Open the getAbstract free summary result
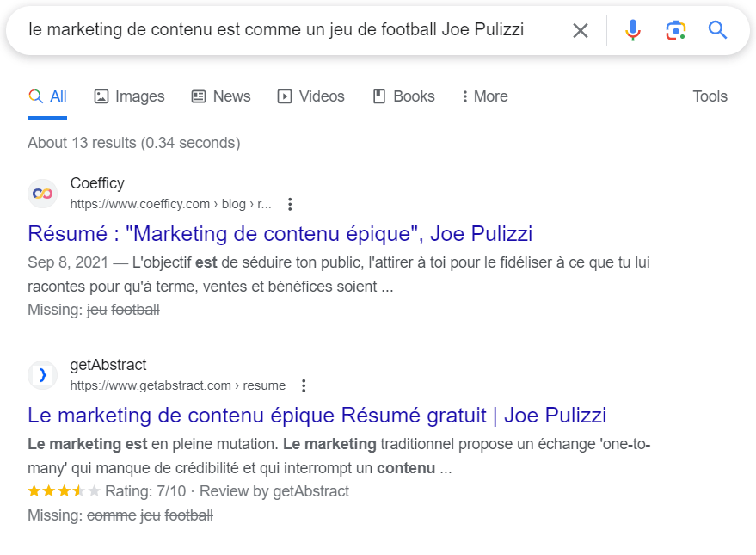The height and width of the screenshot is (555, 756). point(317,415)
